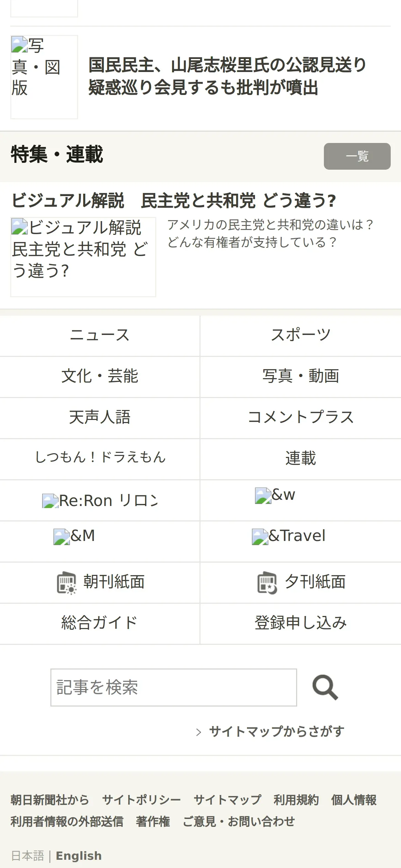Open the 夕刊紙面 evening edition icon
Viewport: 401px width, 868px height.
(x=267, y=583)
